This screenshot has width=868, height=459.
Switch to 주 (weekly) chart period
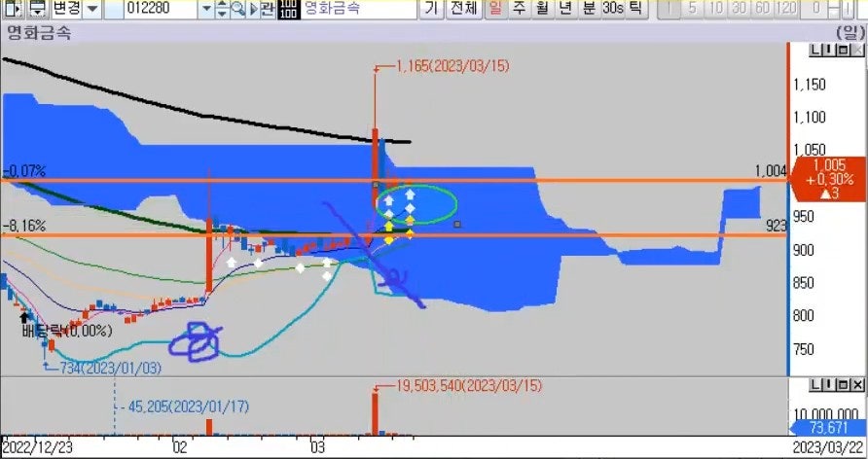[520, 9]
